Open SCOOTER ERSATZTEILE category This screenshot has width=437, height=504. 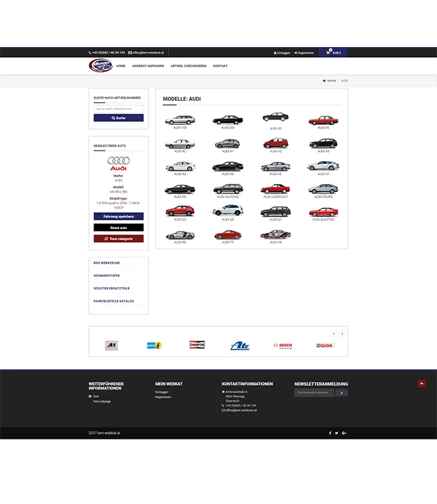coord(112,288)
